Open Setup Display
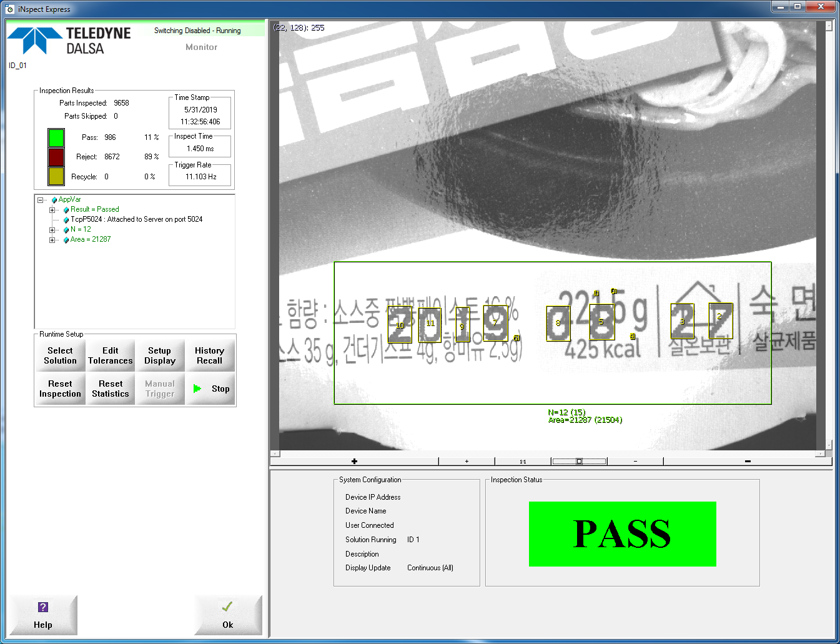Image resolution: width=840 pixels, height=644 pixels. click(x=160, y=355)
